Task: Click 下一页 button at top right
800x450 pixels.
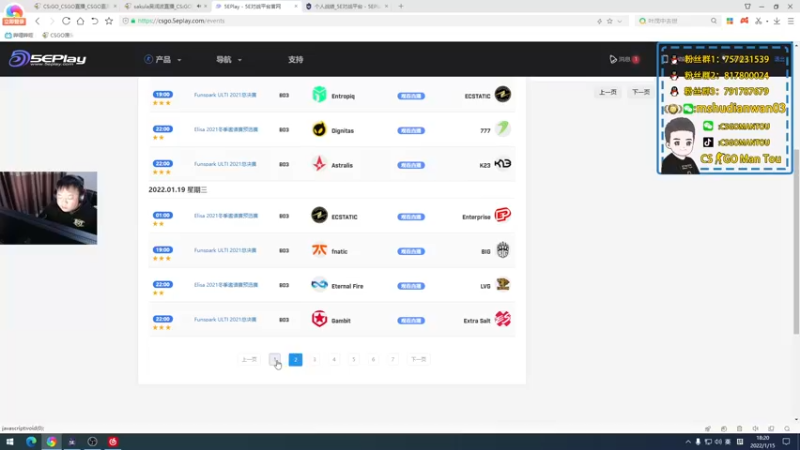Action: pos(641,92)
